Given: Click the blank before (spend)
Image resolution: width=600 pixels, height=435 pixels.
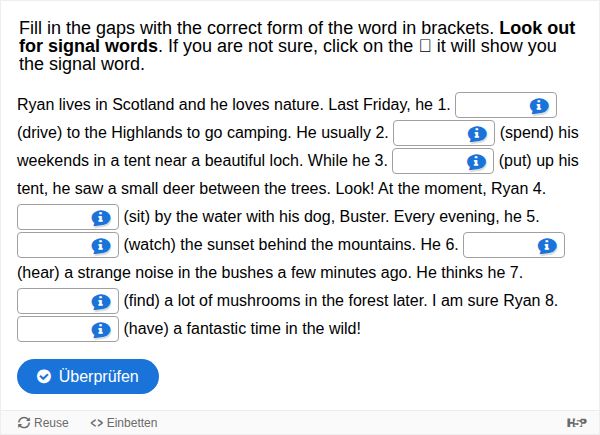Looking at the screenshot, I should point(430,133).
